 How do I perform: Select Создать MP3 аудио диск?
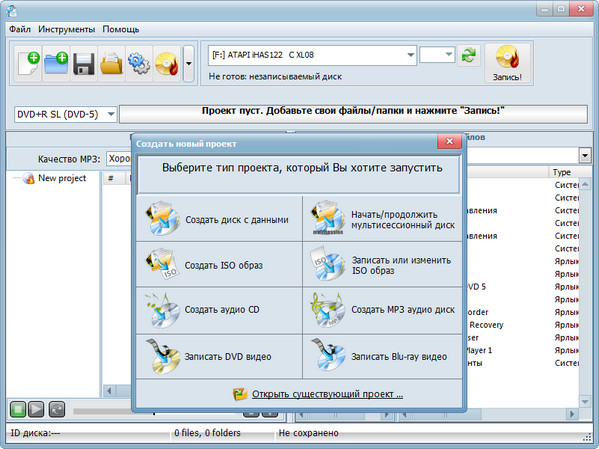(382, 310)
